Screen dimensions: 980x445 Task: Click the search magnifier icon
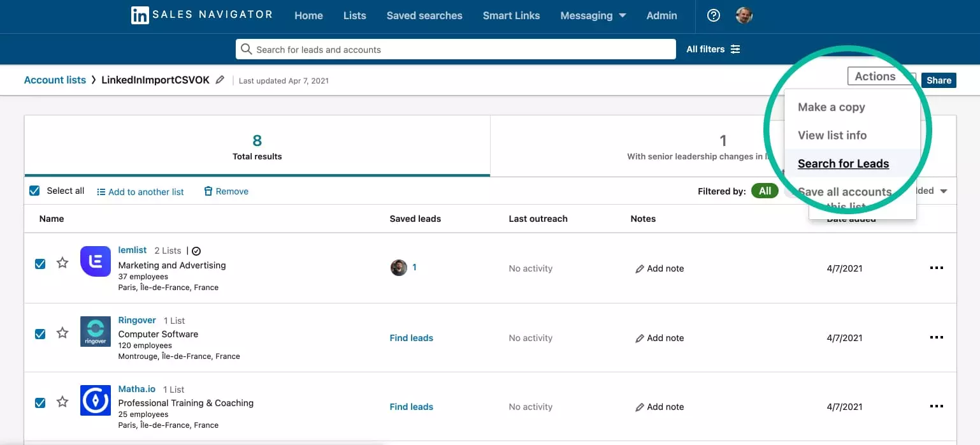[246, 49]
